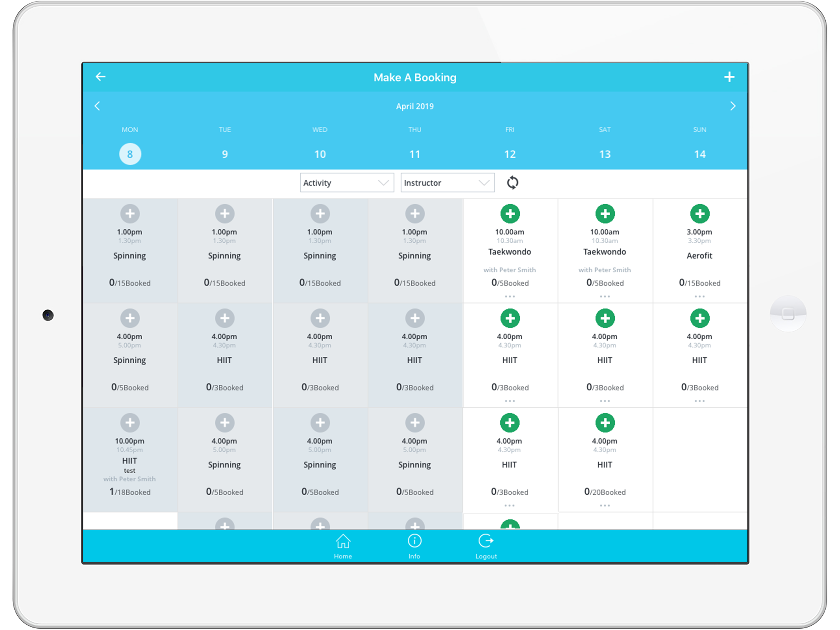Book Saturday HIIT 0/20Booked green plus
The image size is (840, 630).
[604, 423]
